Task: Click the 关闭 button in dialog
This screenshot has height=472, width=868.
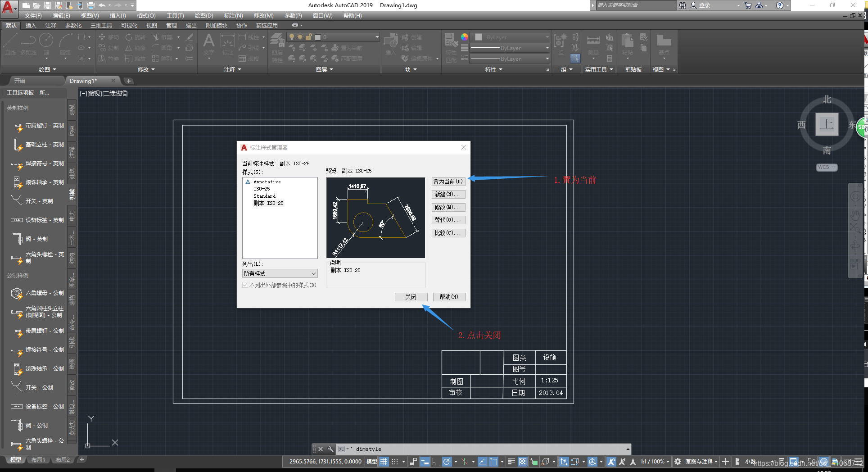Action: point(411,297)
